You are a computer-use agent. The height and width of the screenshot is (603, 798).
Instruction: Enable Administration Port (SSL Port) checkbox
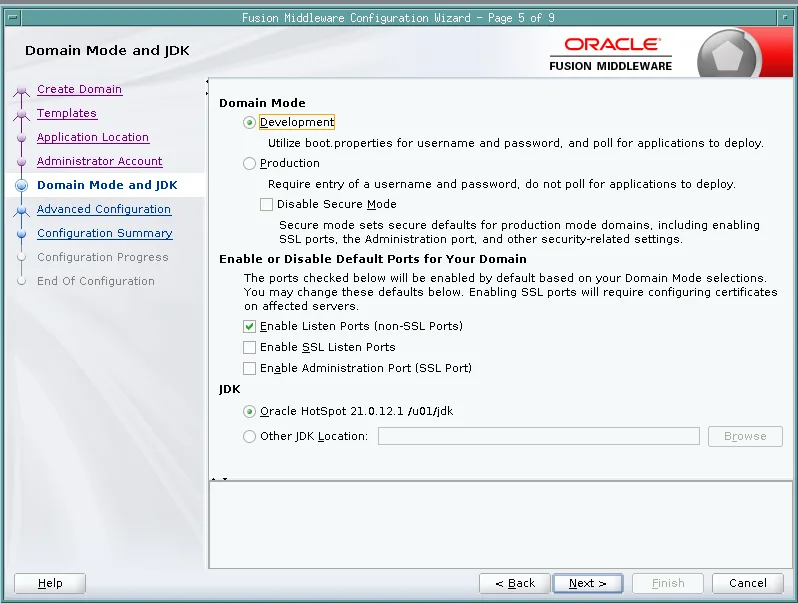249,368
